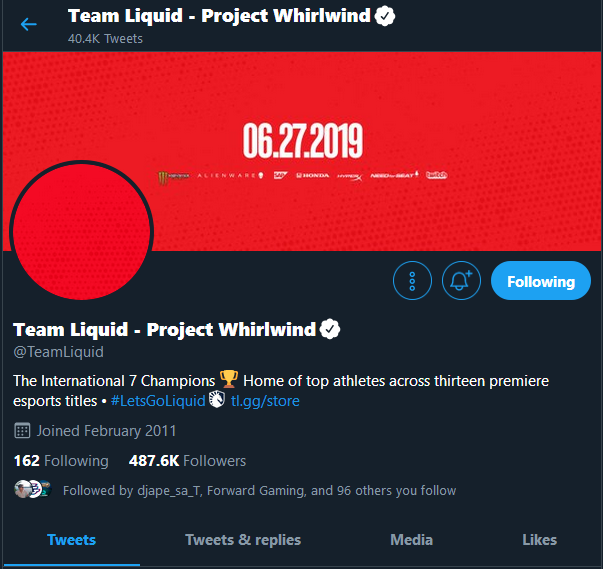Open the red circular profile picture

82,231
